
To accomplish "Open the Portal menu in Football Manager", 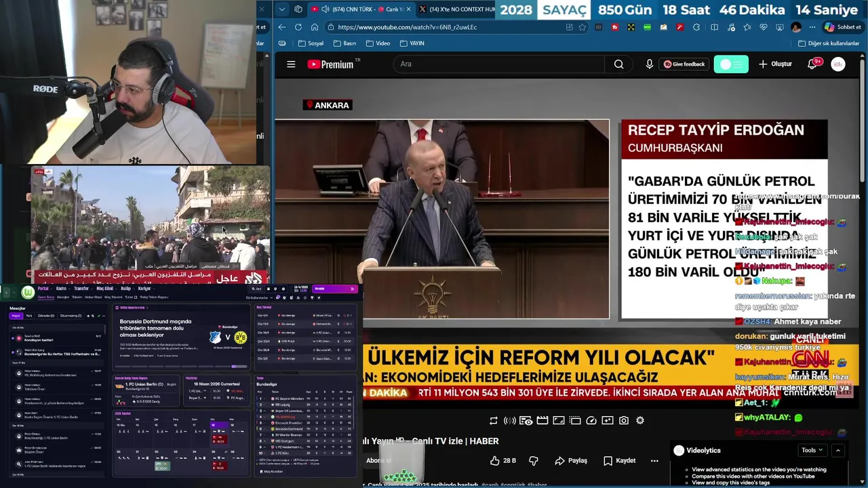I will (43, 289).
